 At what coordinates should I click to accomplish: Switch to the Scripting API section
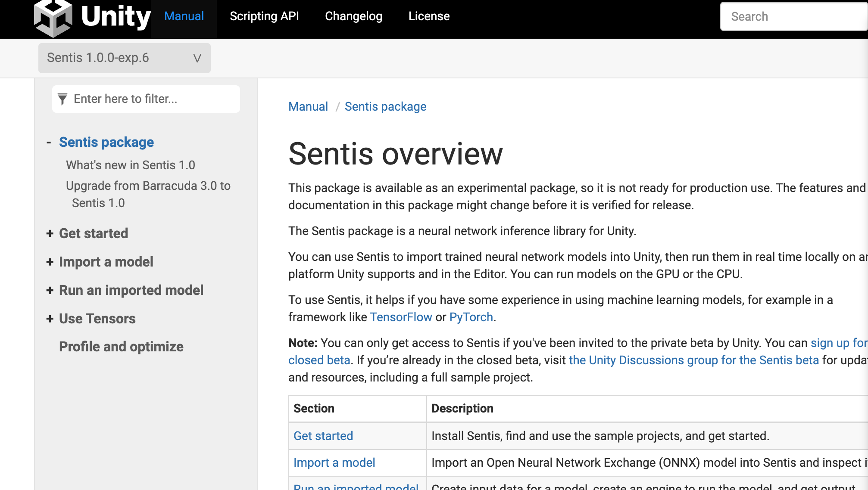pyautogui.click(x=264, y=16)
